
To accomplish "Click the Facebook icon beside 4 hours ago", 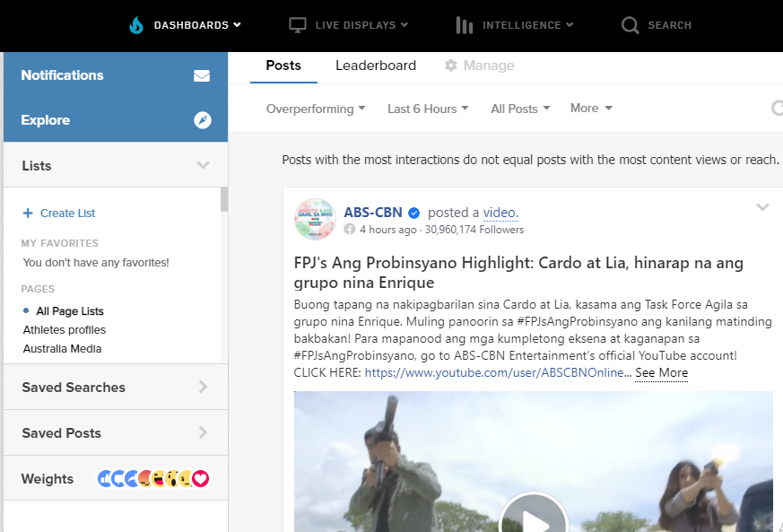I will (350, 230).
